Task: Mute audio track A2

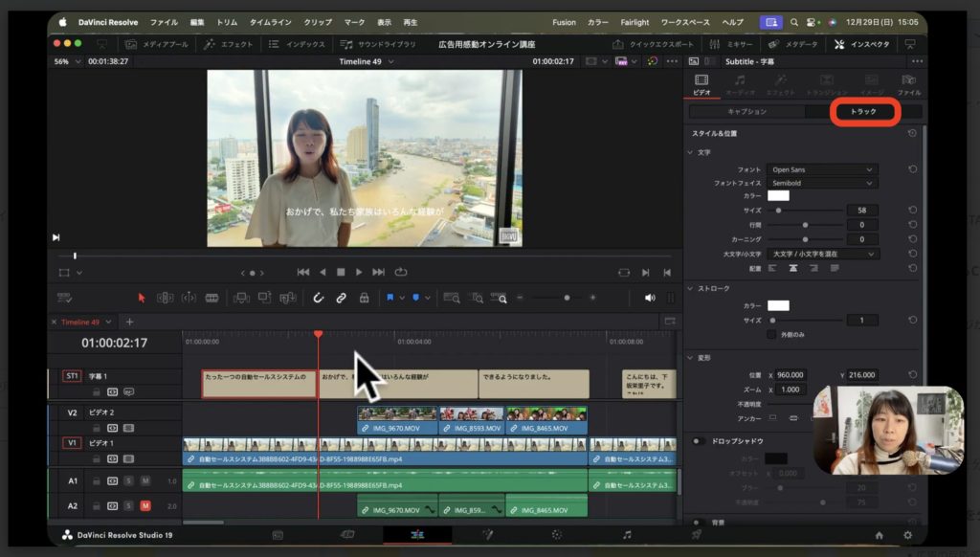Action: click(x=145, y=505)
